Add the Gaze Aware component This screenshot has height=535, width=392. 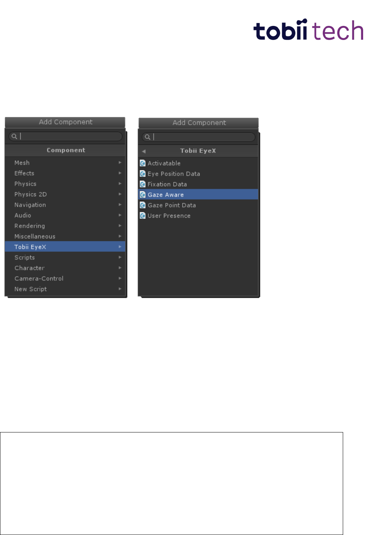point(198,194)
